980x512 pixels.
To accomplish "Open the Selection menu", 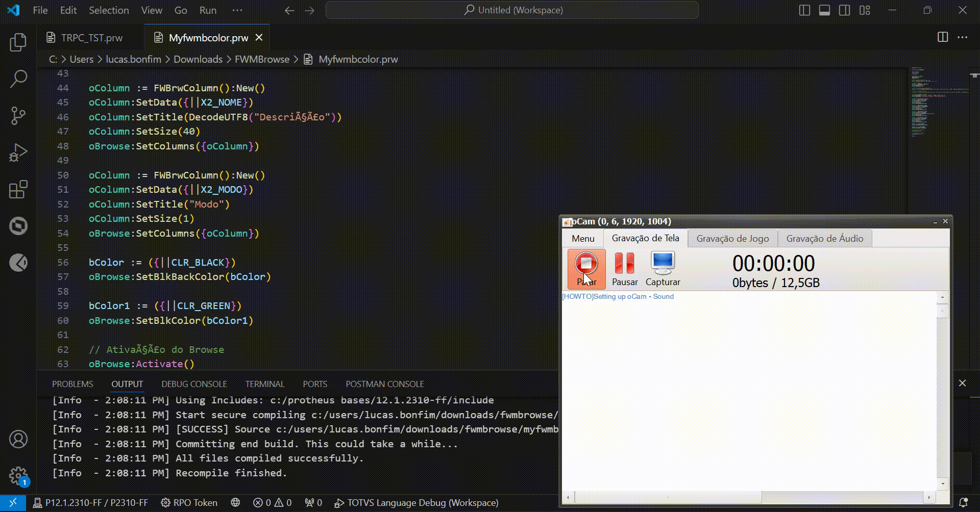I will (x=109, y=10).
